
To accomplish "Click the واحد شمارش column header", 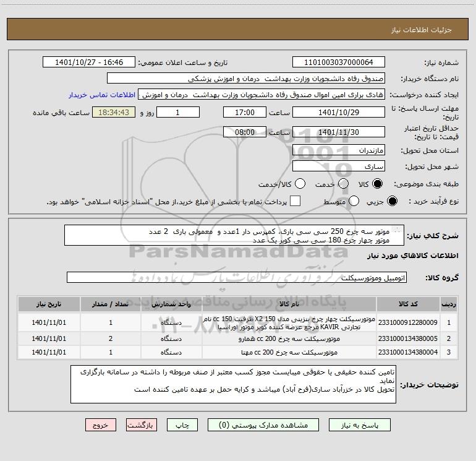I will coord(171,304).
